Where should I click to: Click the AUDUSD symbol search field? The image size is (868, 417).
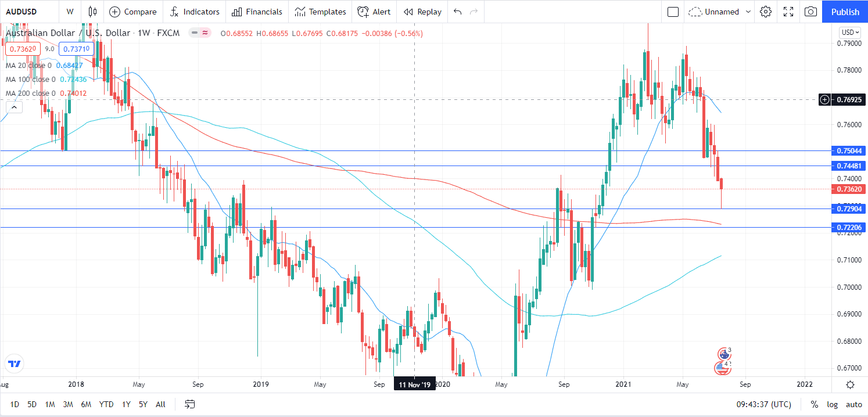coord(28,12)
